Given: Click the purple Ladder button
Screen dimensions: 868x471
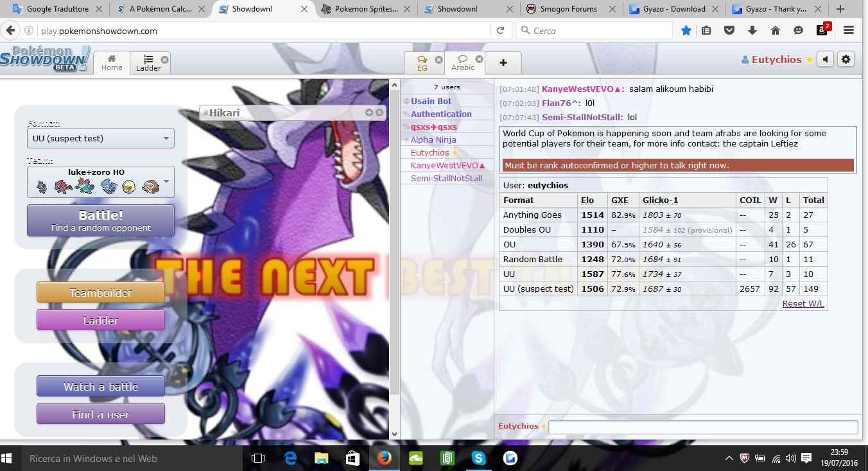Looking at the screenshot, I should (x=101, y=320).
